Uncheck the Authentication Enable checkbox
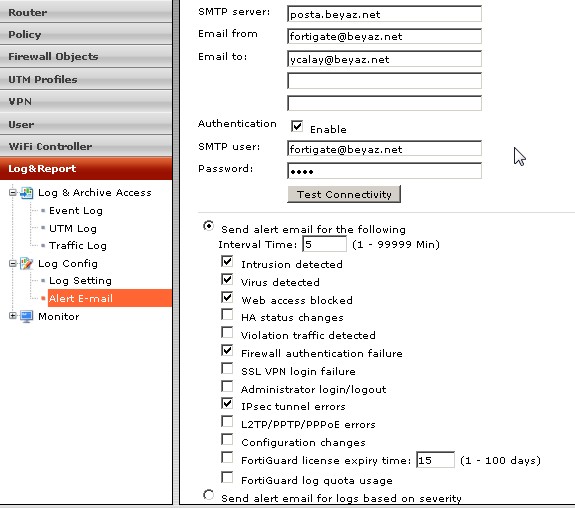This screenshot has width=575, height=508. [x=297, y=126]
